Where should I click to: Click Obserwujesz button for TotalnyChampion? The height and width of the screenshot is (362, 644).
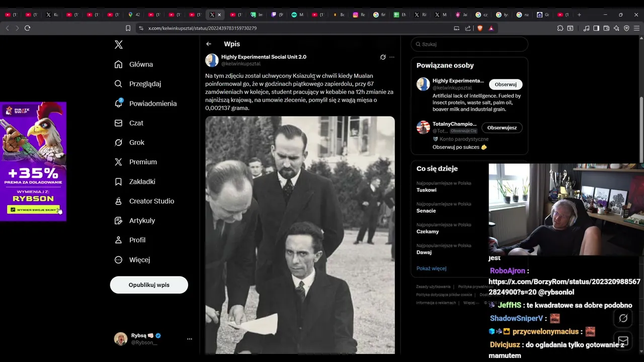502,128
